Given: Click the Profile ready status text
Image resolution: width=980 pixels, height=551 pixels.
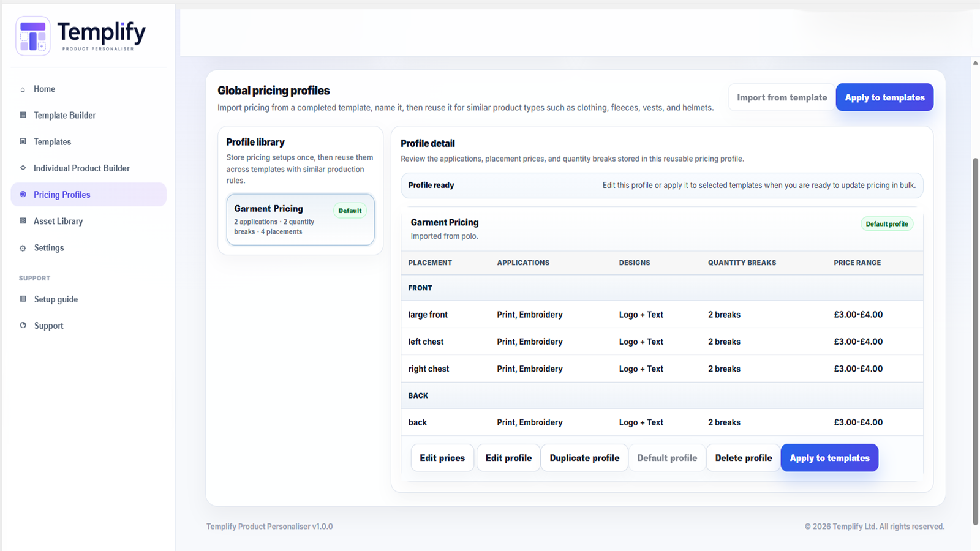Looking at the screenshot, I should pyautogui.click(x=431, y=185).
